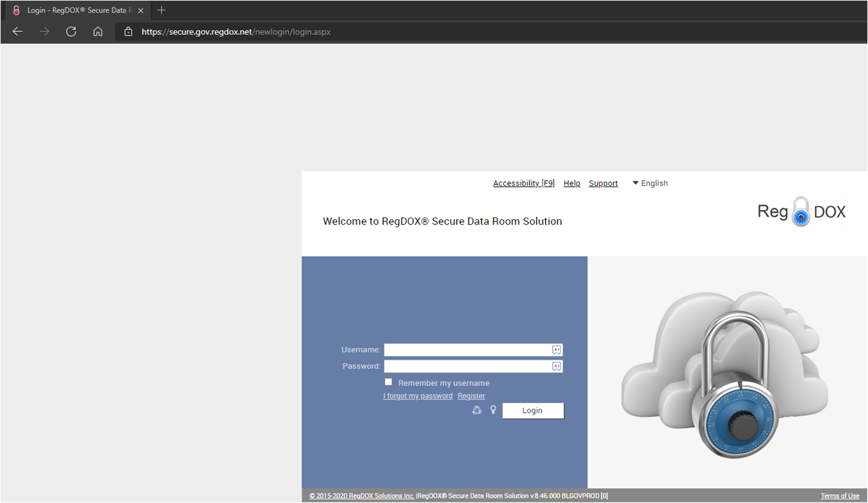Click the password manager icon in Password field
The height and width of the screenshot is (503, 868).
[x=556, y=366]
